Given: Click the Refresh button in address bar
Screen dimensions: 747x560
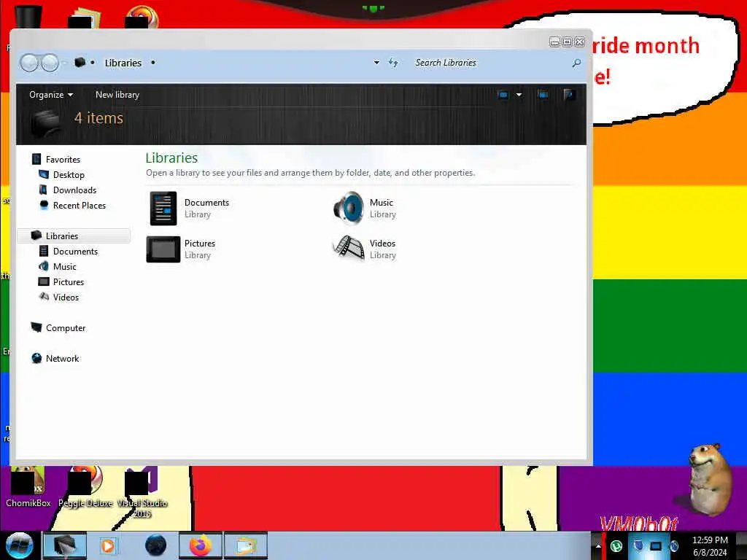Looking at the screenshot, I should (393, 63).
